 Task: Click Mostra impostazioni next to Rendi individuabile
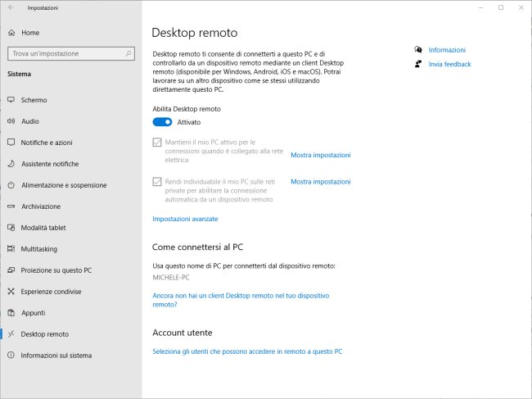click(x=321, y=182)
